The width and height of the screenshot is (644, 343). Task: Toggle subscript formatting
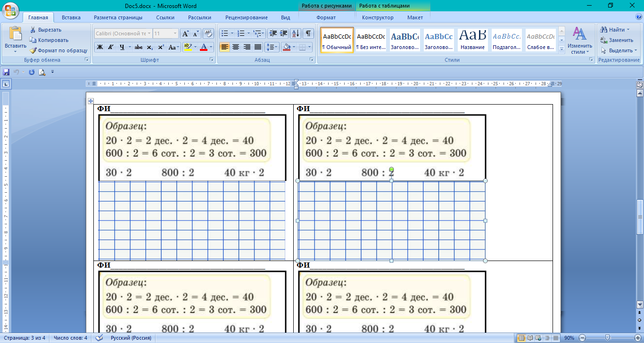(150, 47)
